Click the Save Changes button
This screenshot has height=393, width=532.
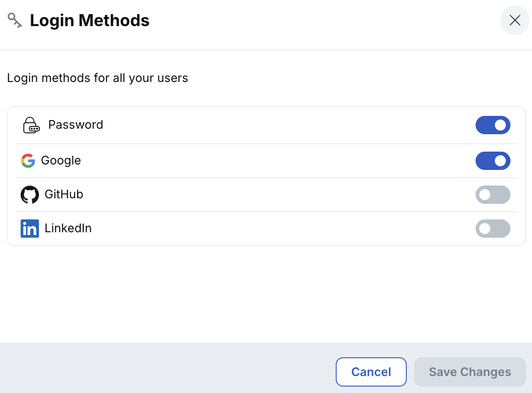pos(470,372)
